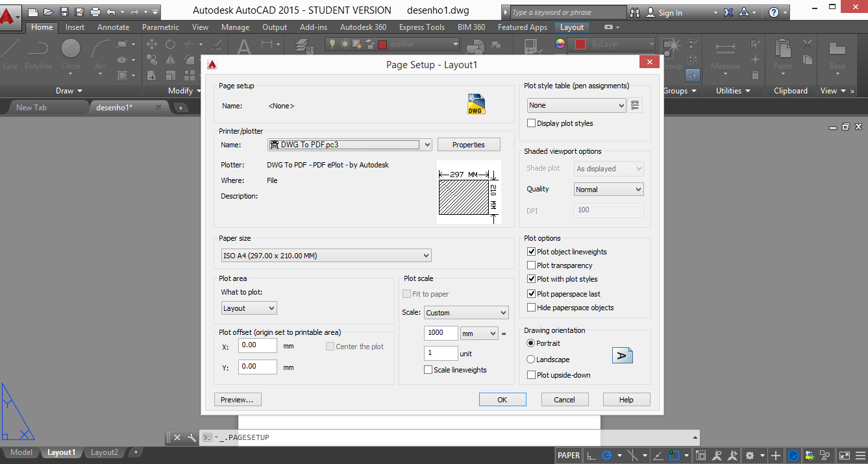The image size is (868, 464).
Task: Open the plot style table editor icon
Action: (635, 105)
